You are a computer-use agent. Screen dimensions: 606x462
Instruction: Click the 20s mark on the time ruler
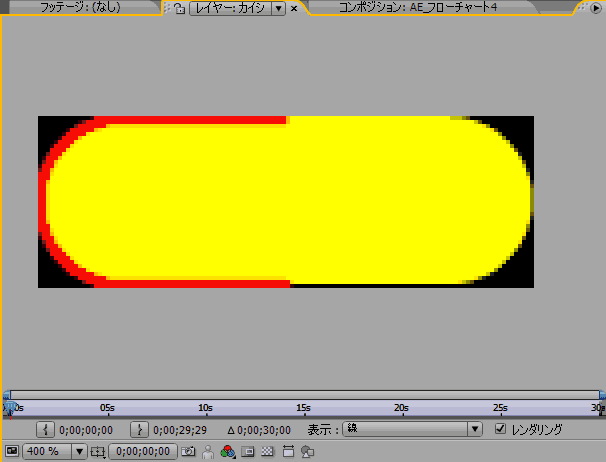(402, 408)
